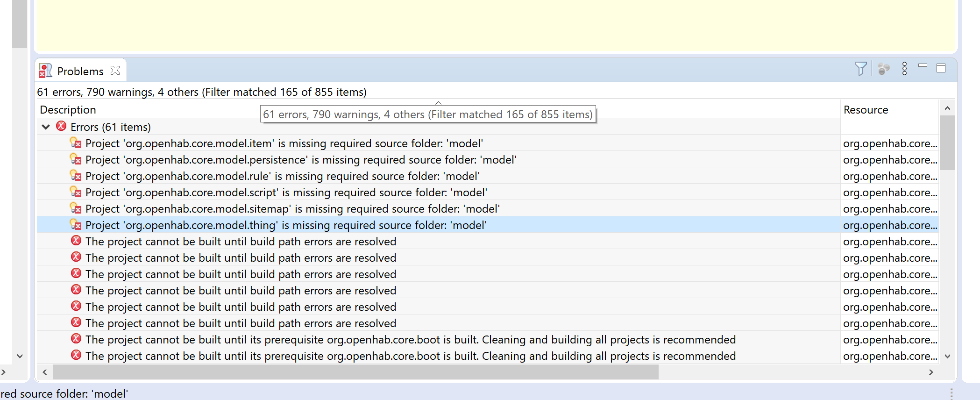Collapse the Errors (61 items) group
Viewport: 980px width, 400px height.
pyautogui.click(x=46, y=127)
